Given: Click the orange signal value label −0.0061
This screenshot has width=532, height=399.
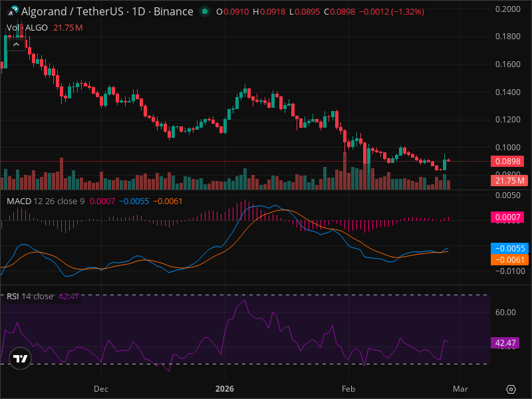Looking at the screenshot, I should click(509, 259).
